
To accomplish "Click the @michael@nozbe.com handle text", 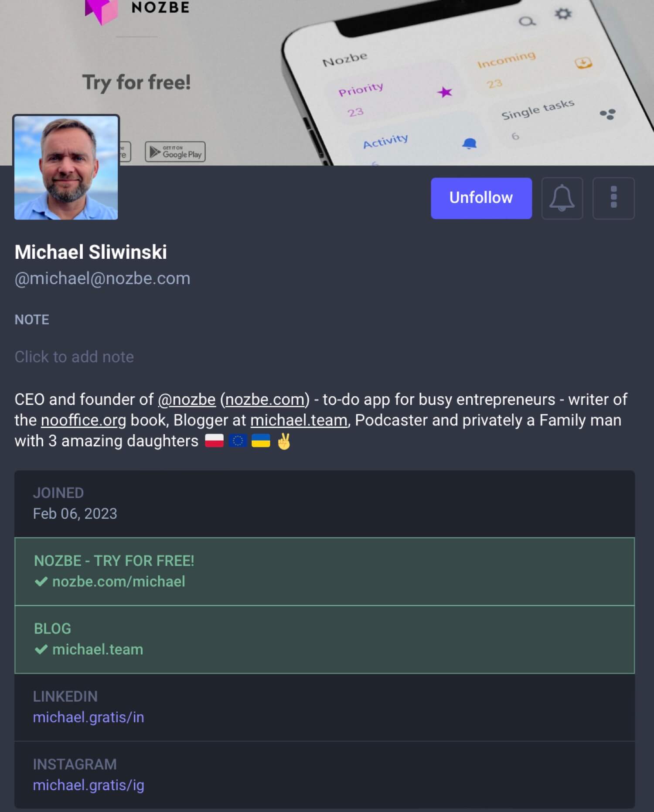I will (102, 278).
